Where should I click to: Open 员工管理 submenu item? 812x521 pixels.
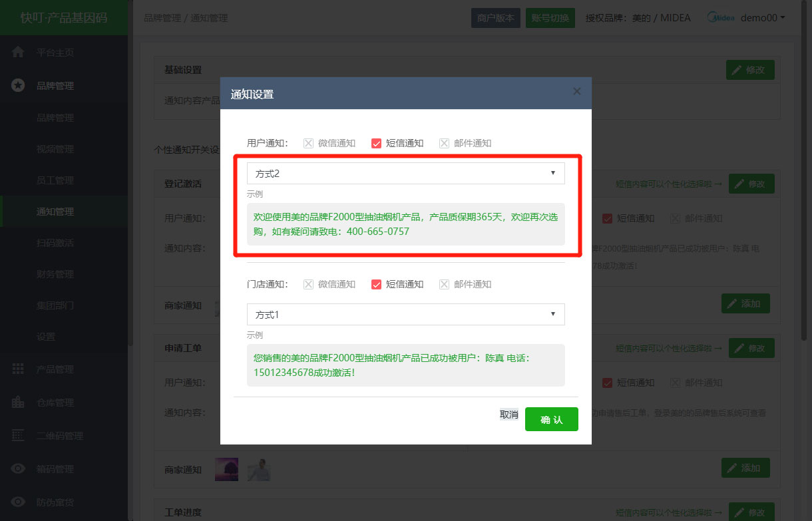click(x=64, y=180)
